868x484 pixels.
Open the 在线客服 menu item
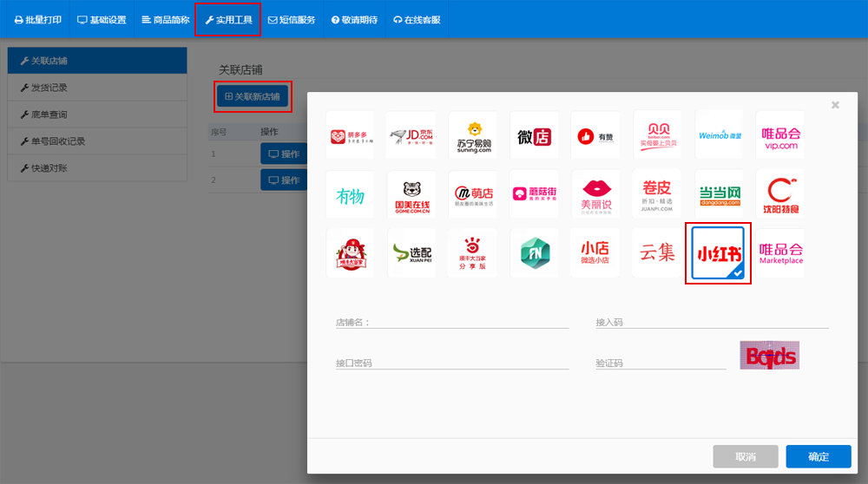coord(417,20)
